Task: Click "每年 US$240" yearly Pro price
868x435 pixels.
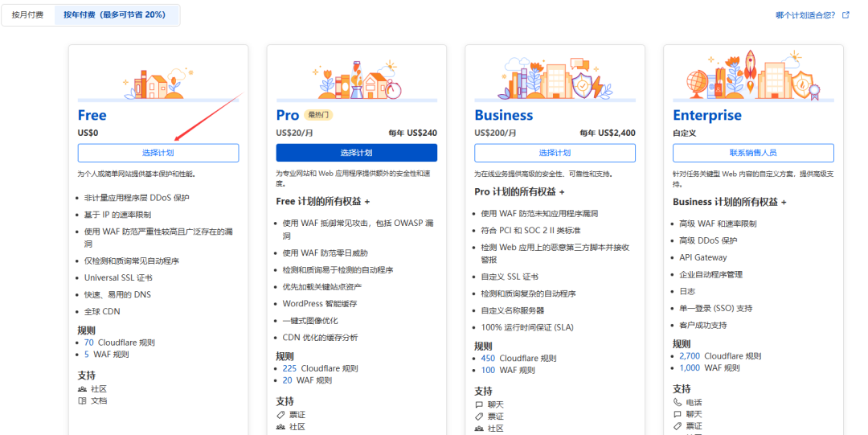Action: (x=413, y=133)
